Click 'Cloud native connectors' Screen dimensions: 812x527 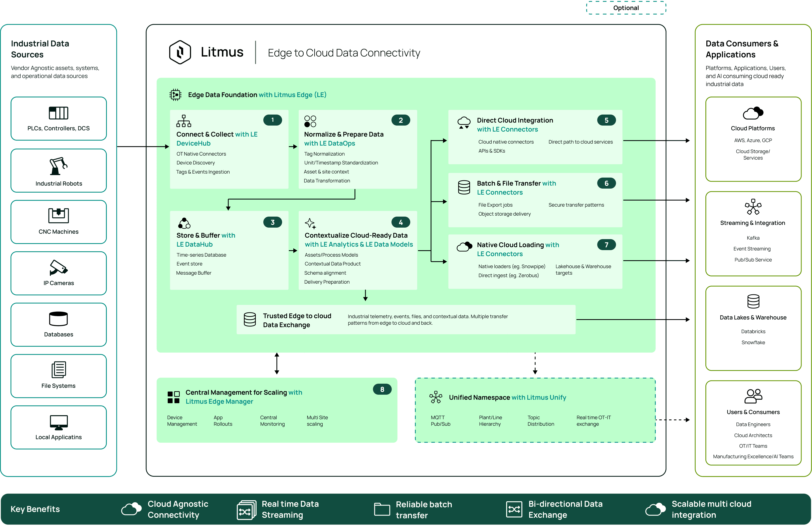pos(506,142)
